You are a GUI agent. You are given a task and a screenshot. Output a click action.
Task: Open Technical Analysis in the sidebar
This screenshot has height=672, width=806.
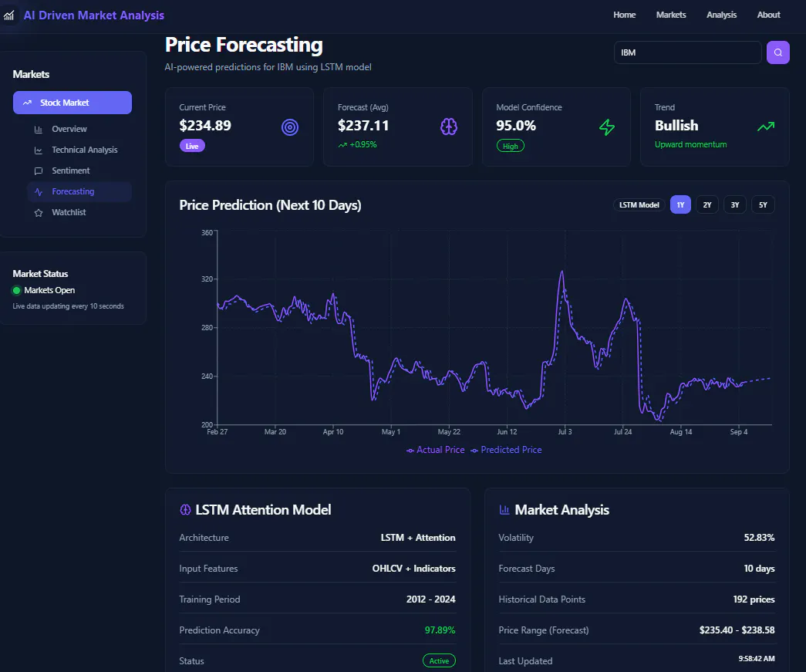coord(79,150)
